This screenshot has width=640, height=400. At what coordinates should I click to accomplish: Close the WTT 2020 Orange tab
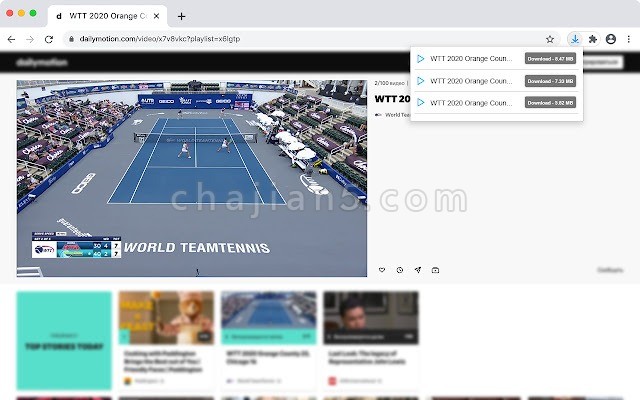point(156,16)
